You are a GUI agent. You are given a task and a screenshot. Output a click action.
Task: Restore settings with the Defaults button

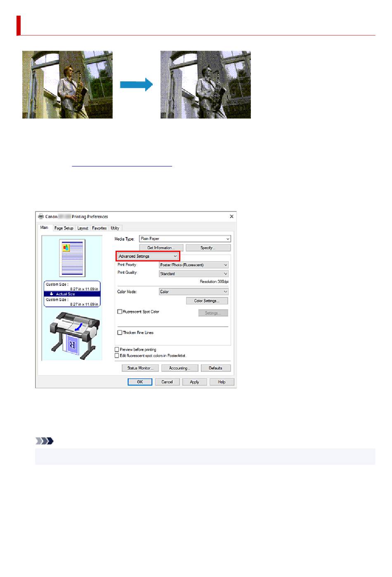(216, 368)
